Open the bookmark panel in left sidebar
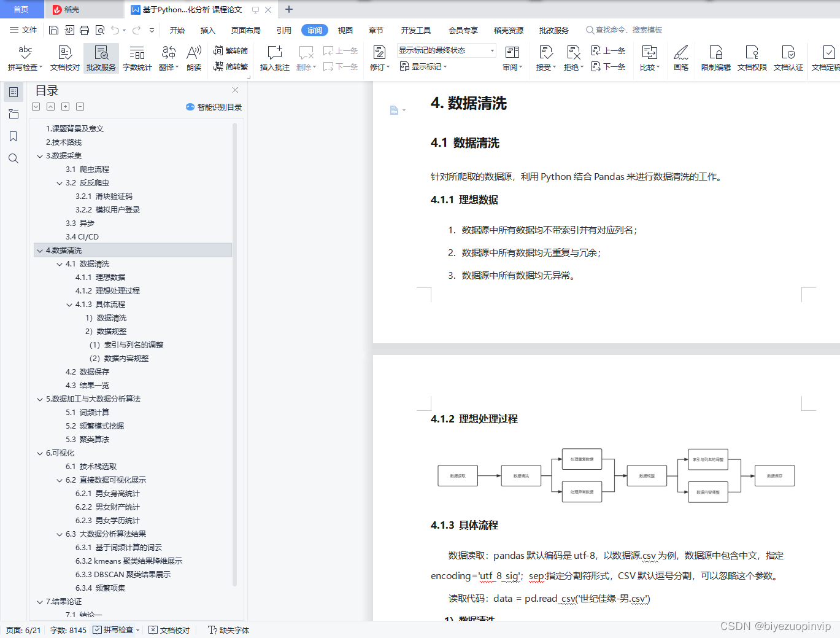This screenshot has height=638, width=840. coord(13,136)
